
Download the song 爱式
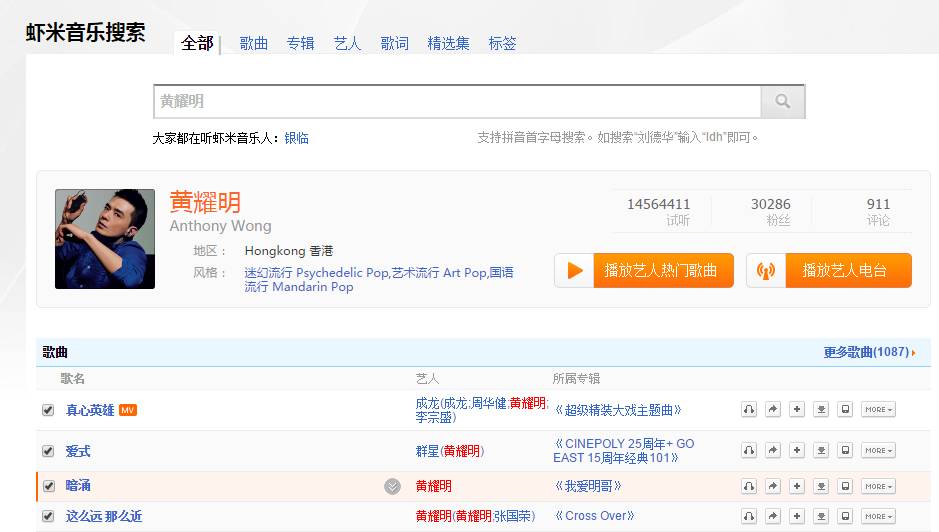coord(821,451)
